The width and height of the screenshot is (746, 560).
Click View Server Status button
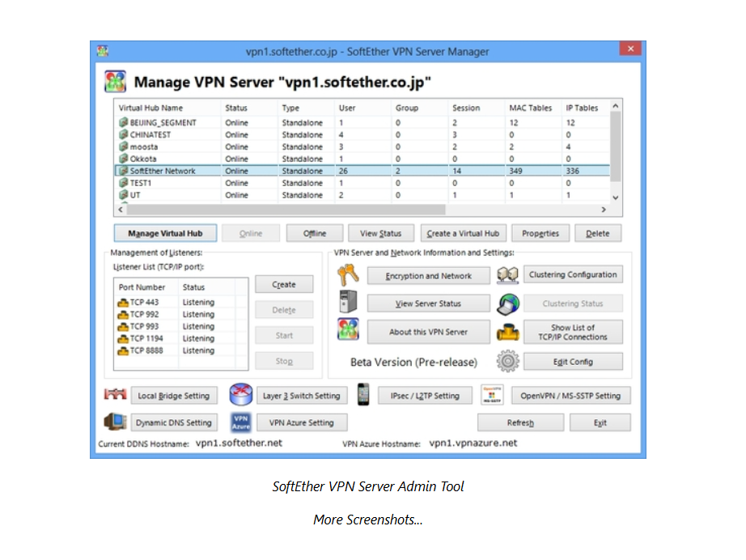click(428, 303)
